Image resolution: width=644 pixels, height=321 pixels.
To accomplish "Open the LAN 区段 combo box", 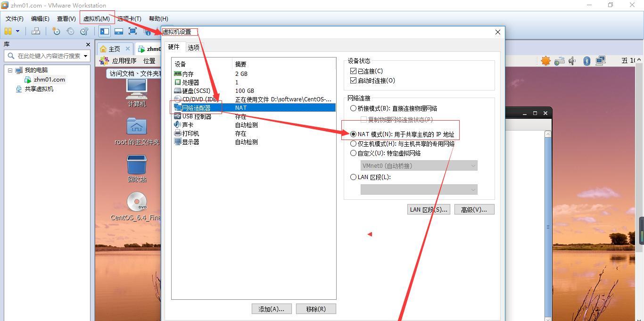I will coord(419,189).
